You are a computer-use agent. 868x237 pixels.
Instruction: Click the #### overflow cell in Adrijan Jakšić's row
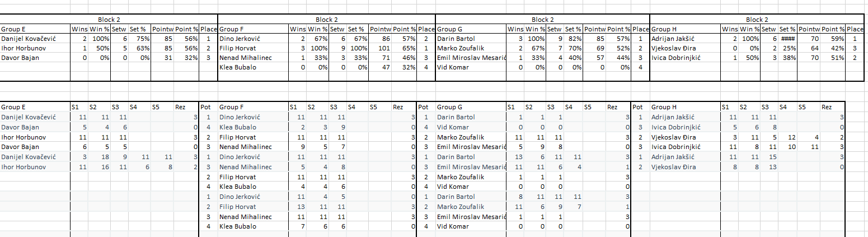[x=787, y=39]
